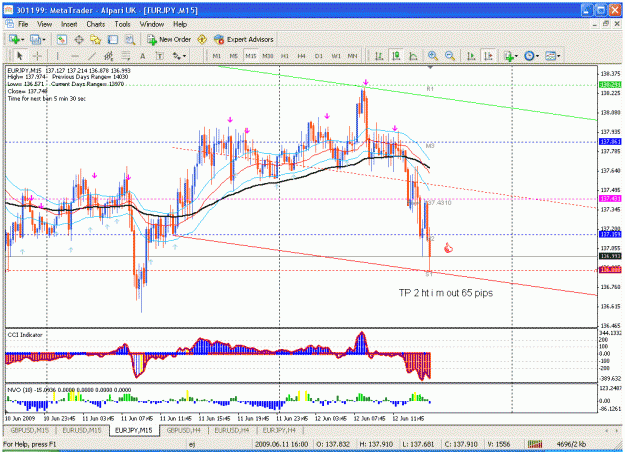The width and height of the screenshot is (625, 452).
Task: Switch to EURUSD,M15 chart tab
Action: pyautogui.click(x=82, y=430)
